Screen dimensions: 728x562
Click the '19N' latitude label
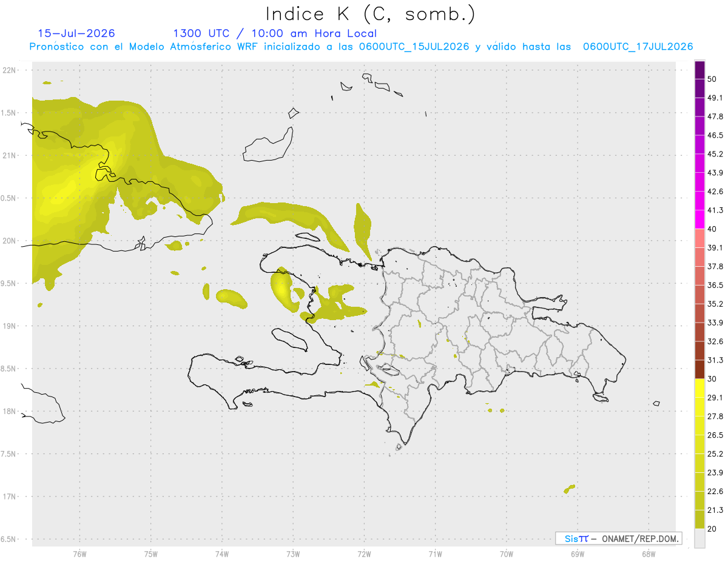(x=9, y=326)
